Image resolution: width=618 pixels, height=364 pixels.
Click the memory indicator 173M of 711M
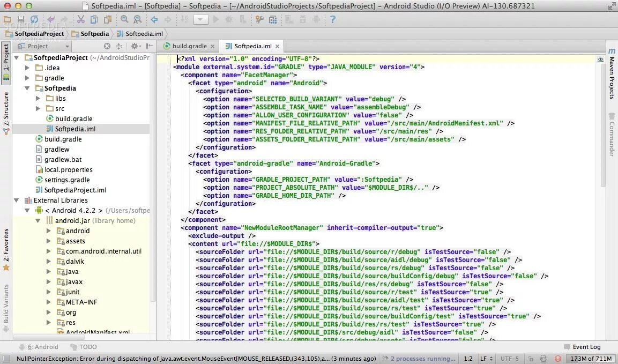(x=591, y=359)
